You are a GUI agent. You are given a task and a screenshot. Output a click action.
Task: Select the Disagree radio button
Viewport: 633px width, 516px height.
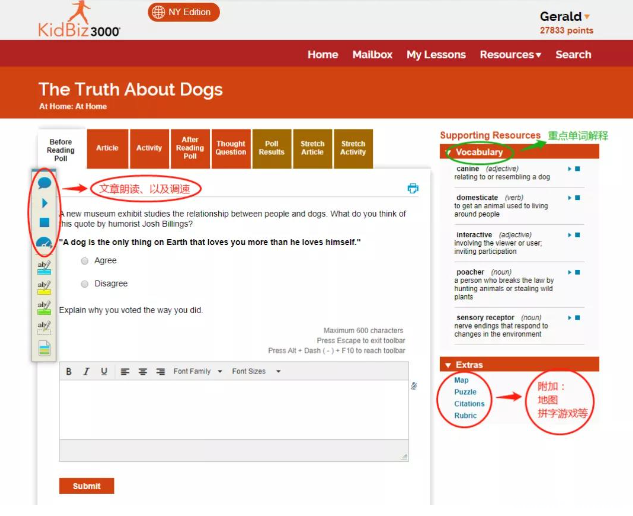pos(84,284)
